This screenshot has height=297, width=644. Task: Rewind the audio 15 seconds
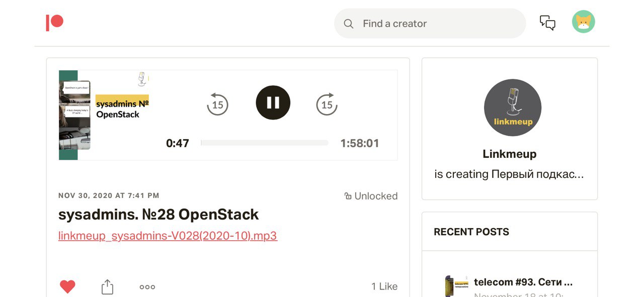217,104
